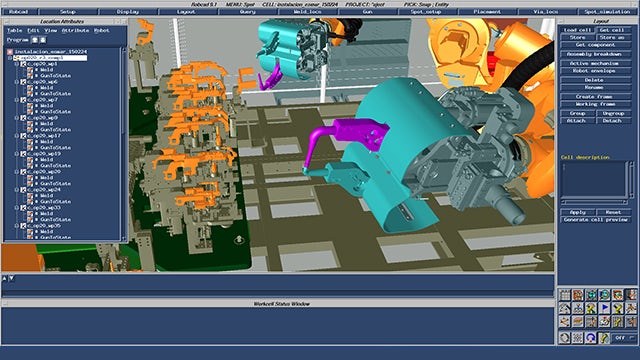This screenshot has height=360, width=640.
Task: Collapse the c_op20_wp6 tree node
Action: tap(17, 82)
